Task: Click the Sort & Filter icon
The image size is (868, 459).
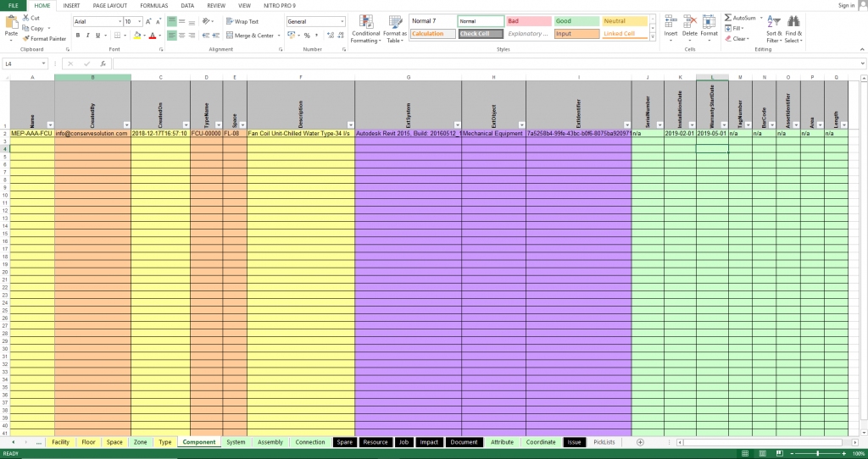Action: 773,22
